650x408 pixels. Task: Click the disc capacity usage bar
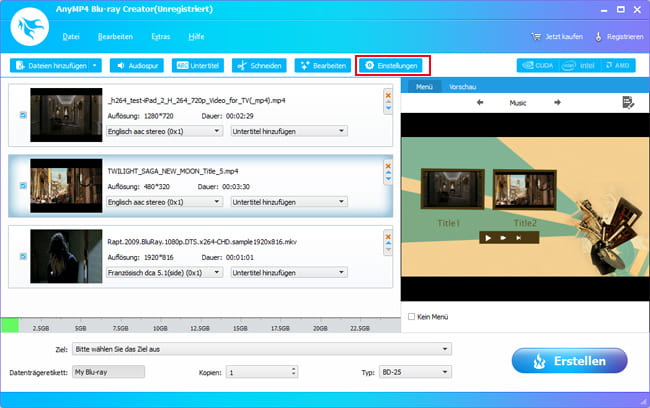pos(201,325)
